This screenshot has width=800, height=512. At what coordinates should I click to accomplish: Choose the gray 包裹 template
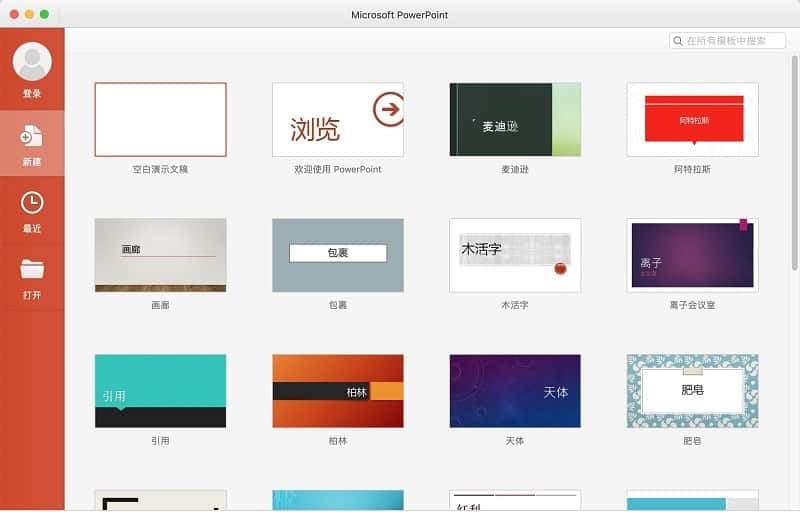(x=338, y=255)
